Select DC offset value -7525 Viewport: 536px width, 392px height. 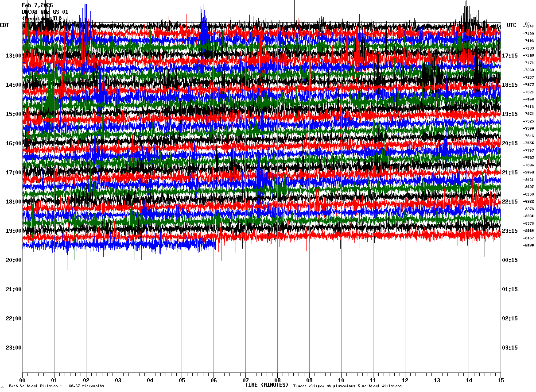[x=529, y=121]
